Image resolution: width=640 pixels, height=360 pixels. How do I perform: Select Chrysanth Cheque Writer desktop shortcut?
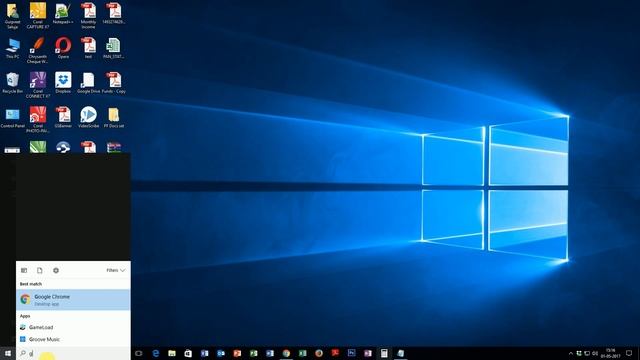point(38,50)
